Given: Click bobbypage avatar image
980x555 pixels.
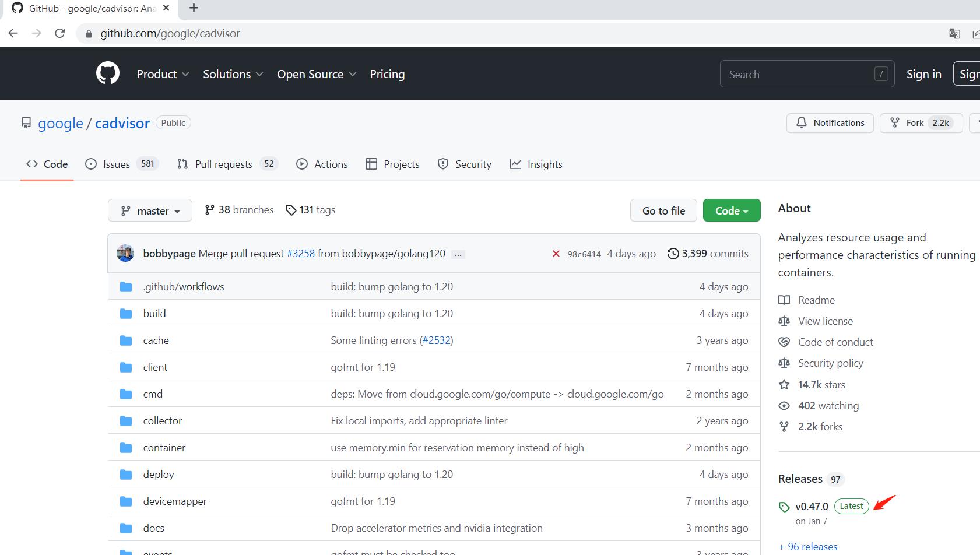Looking at the screenshot, I should [125, 253].
